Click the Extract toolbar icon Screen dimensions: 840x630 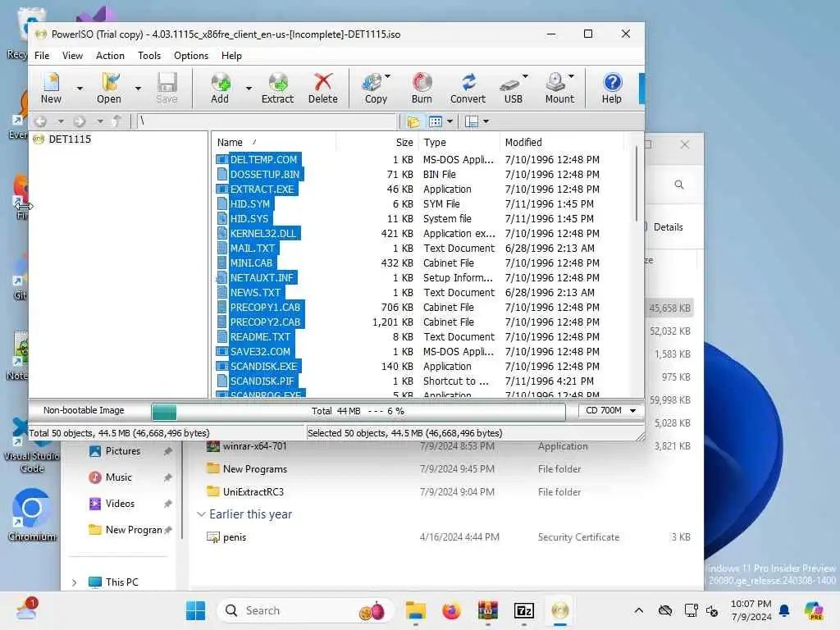[277, 88]
